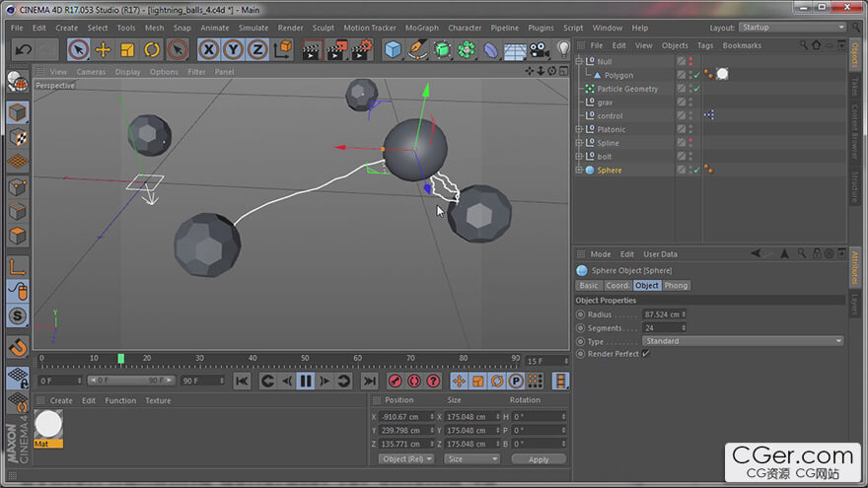This screenshot has height=488, width=868.
Task: Open the spline Pen tool
Action: 417,50
